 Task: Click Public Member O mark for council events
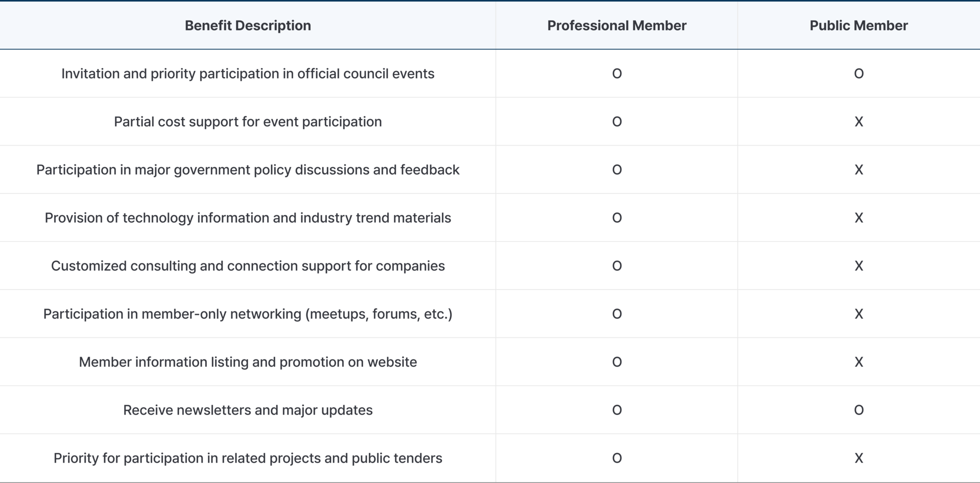click(858, 74)
